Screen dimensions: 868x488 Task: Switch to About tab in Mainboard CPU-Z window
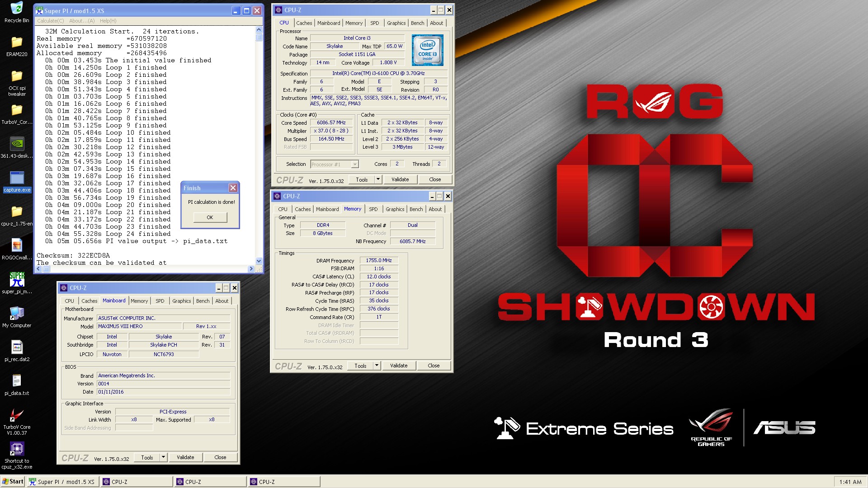click(x=222, y=301)
